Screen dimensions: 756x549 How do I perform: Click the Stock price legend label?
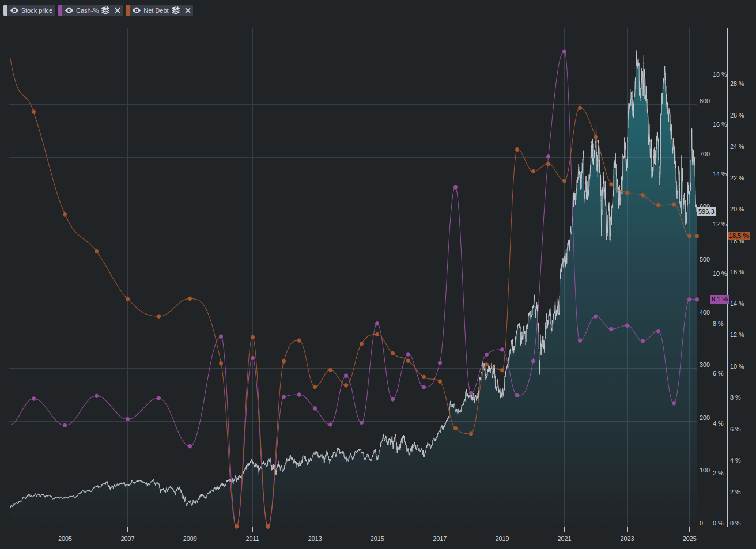(37, 10)
